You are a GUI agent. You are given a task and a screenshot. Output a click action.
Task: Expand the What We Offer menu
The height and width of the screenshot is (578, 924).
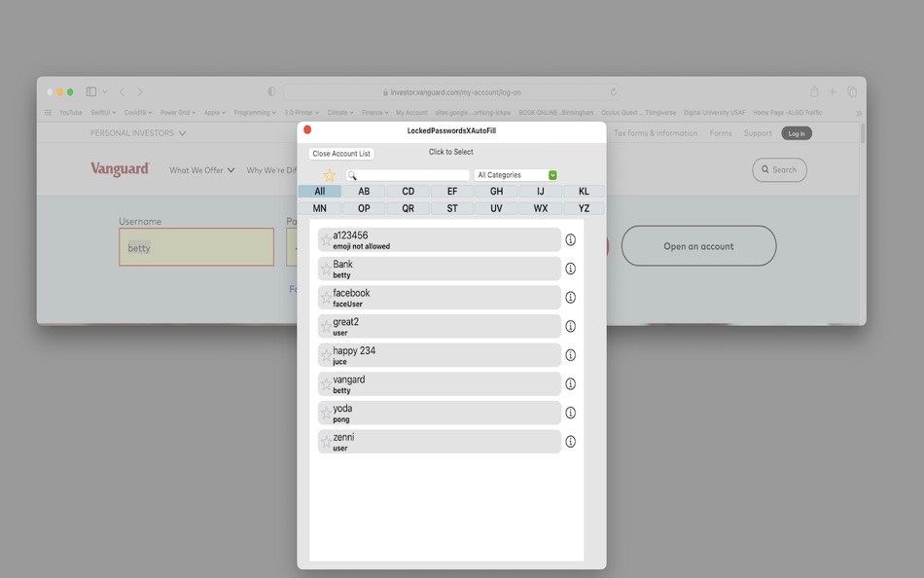click(x=201, y=170)
